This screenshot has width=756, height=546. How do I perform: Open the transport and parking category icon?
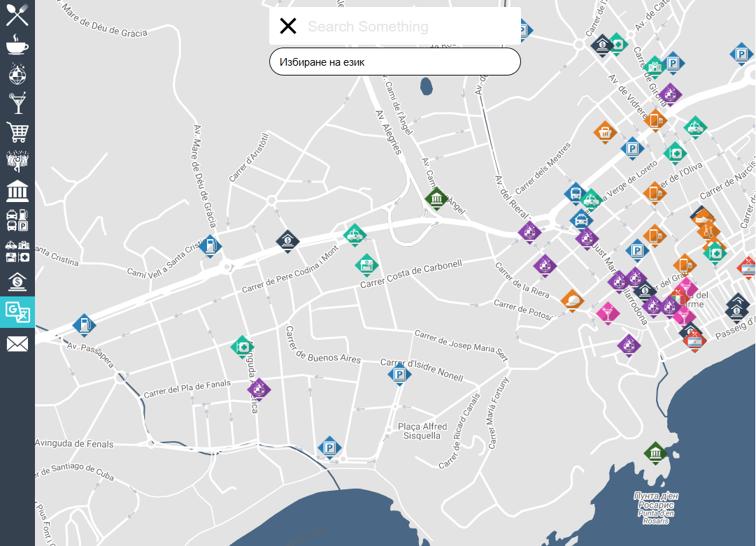coord(17,220)
